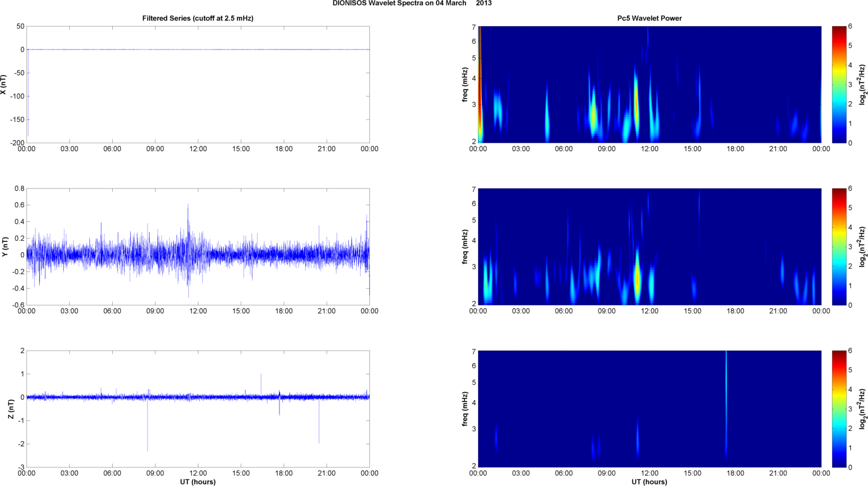Click the red band at the start of the top wavelet spectrum
This screenshot has width=868, height=486.
(480, 84)
